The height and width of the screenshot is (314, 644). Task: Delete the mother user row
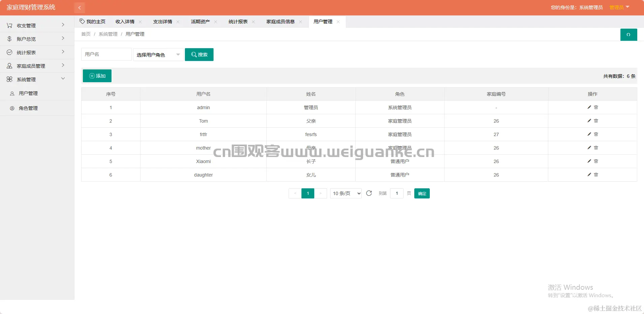(x=596, y=148)
